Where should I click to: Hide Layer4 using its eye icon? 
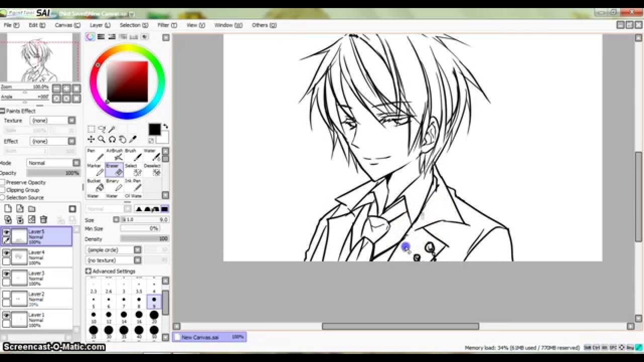point(7,253)
